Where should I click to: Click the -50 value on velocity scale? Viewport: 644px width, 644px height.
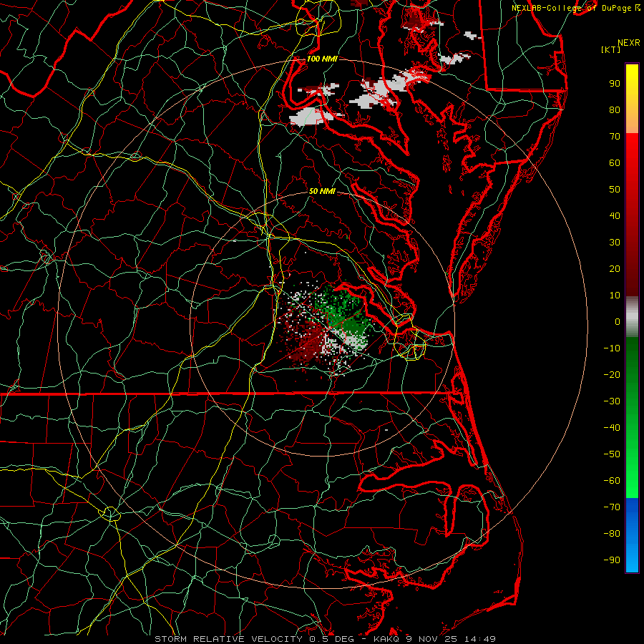point(612,454)
